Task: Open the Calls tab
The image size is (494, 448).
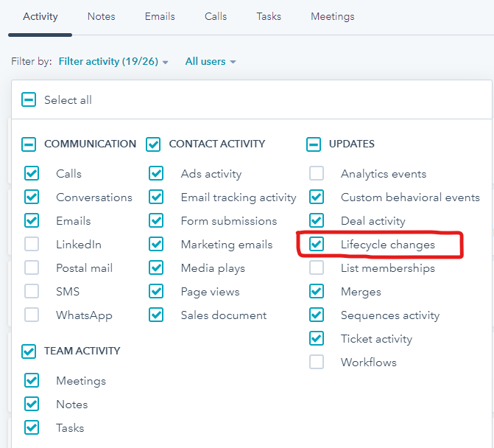Action: [216, 16]
